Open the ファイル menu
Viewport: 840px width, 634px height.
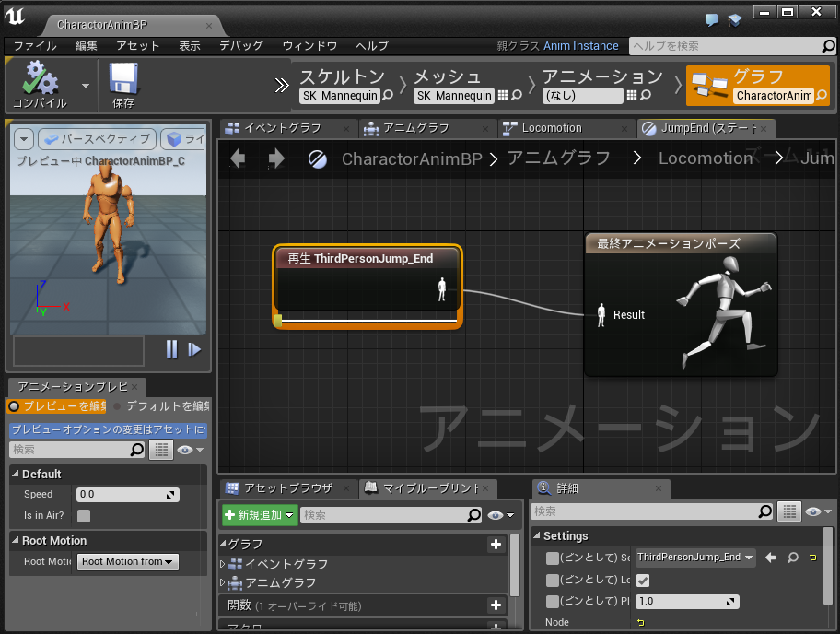35,46
